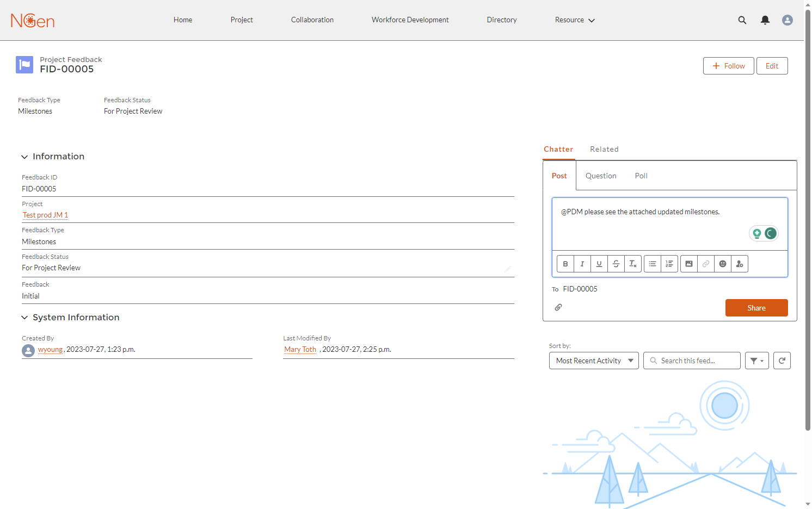Click the Grammarly lightbulb suggestion icon
The height and width of the screenshot is (509, 812).
(757, 233)
